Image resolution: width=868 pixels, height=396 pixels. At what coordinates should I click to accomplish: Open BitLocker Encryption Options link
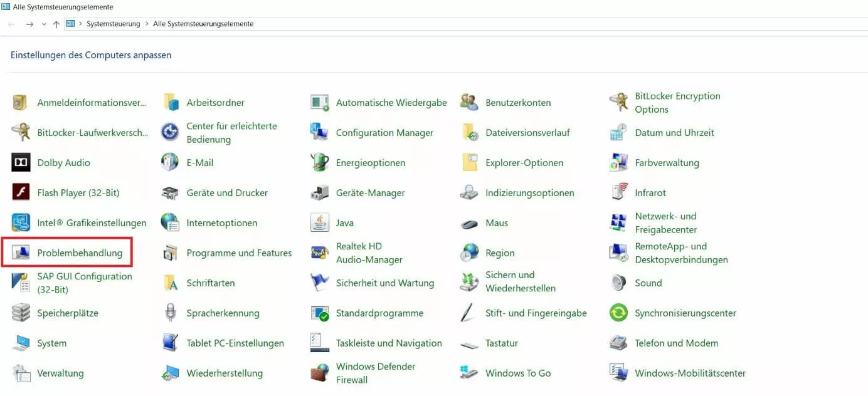point(677,103)
